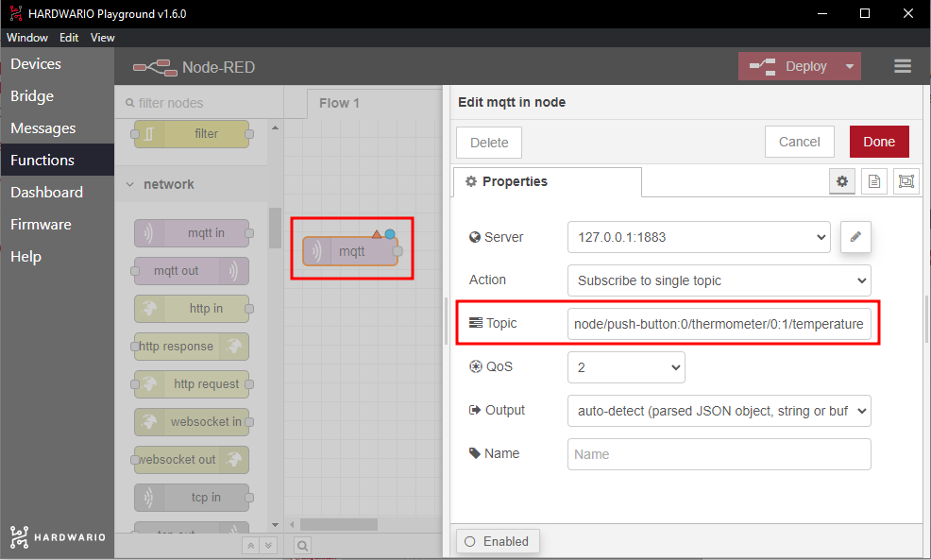Viewport: 931px width, 560px height.
Task: Click the search magnifier icon below the canvas
Action: click(x=302, y=546)
